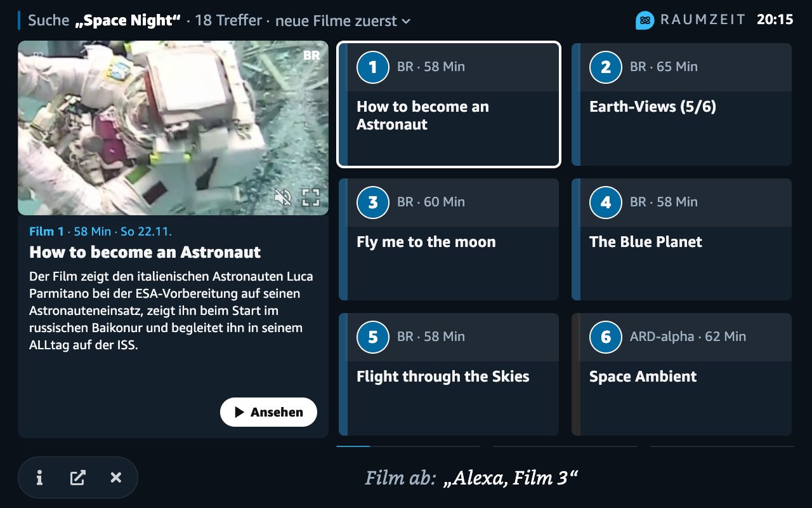Click the 'BR · 65 Min' label
Screen dimensions: 812x508
(x=664, y=67)
